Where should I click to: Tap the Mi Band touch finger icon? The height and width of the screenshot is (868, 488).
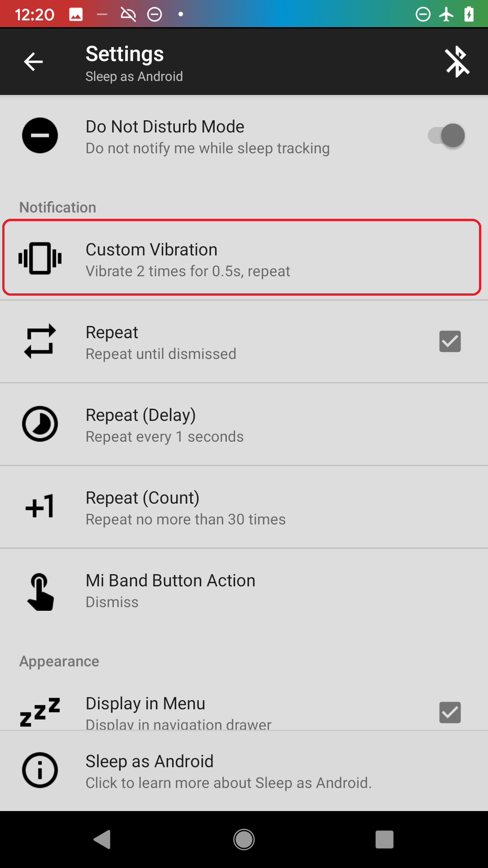(x=41, y=592)
